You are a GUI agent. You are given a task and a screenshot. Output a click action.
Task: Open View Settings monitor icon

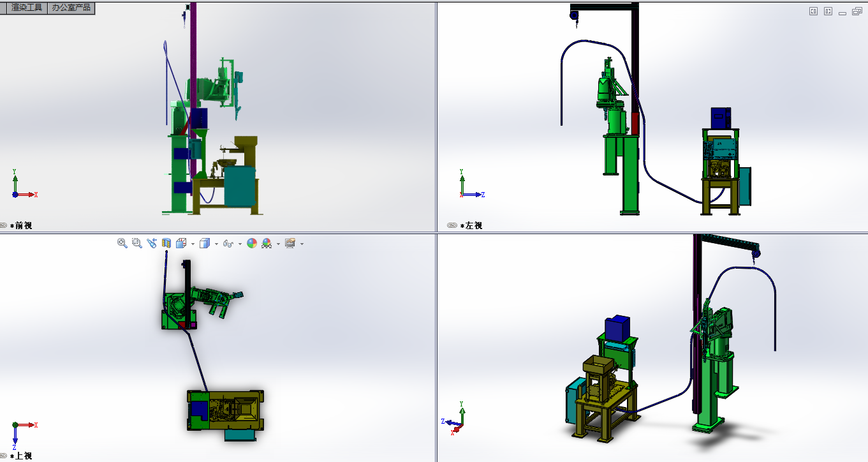pyautogui.click(x=290, y=243)
